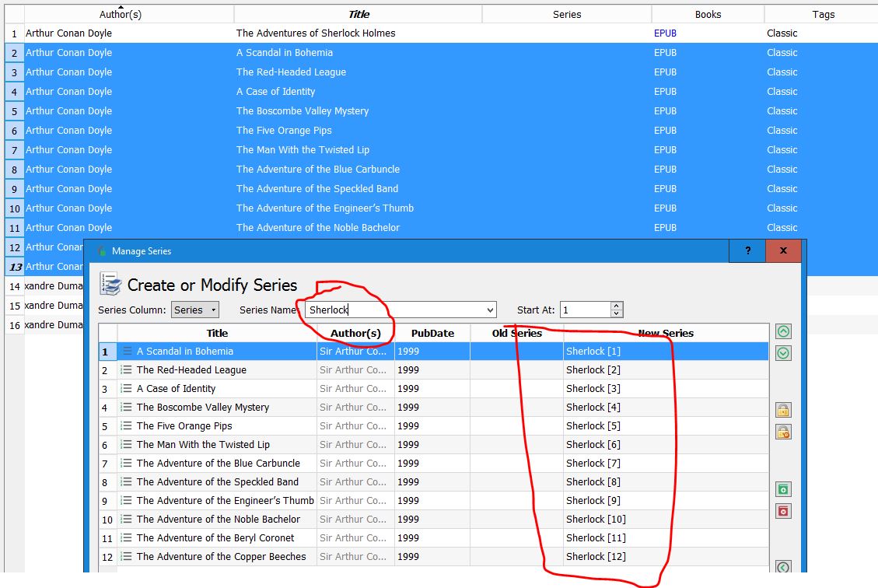Screen dimensions: 878x588
Task: Click Classic tag for A Case of Identity row
Action: 782,91
